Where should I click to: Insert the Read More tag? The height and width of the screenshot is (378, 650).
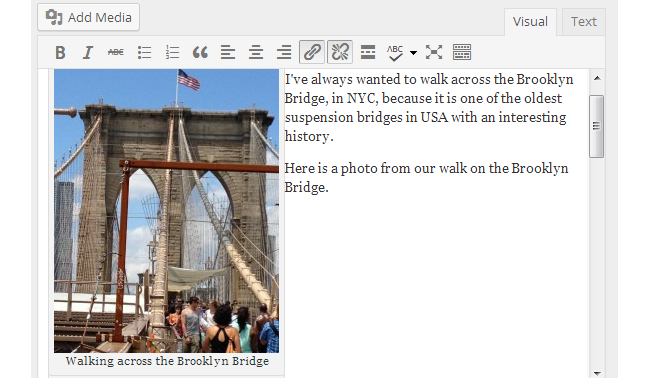[x=368, y=53]
